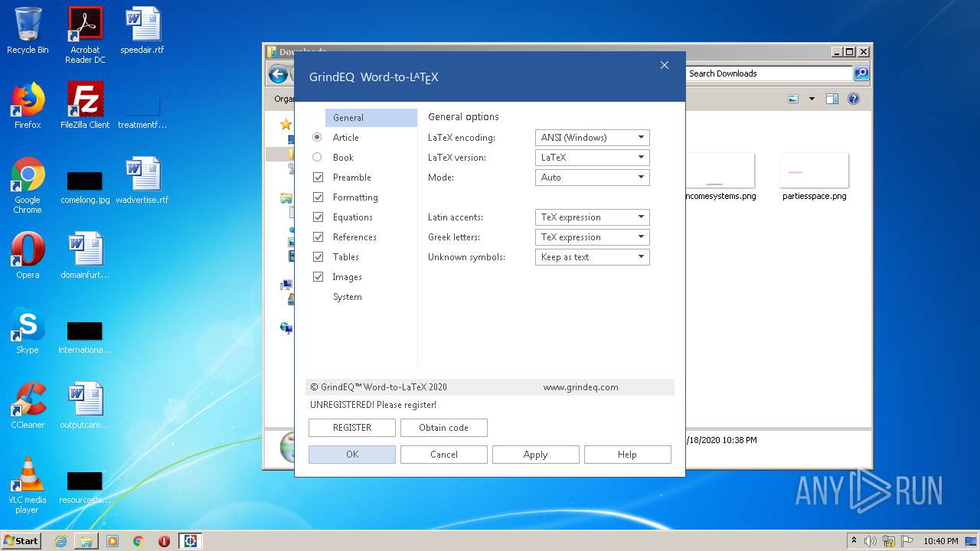
Task: Click the GrindEQ taskbar icon
Action: [190, 541]
